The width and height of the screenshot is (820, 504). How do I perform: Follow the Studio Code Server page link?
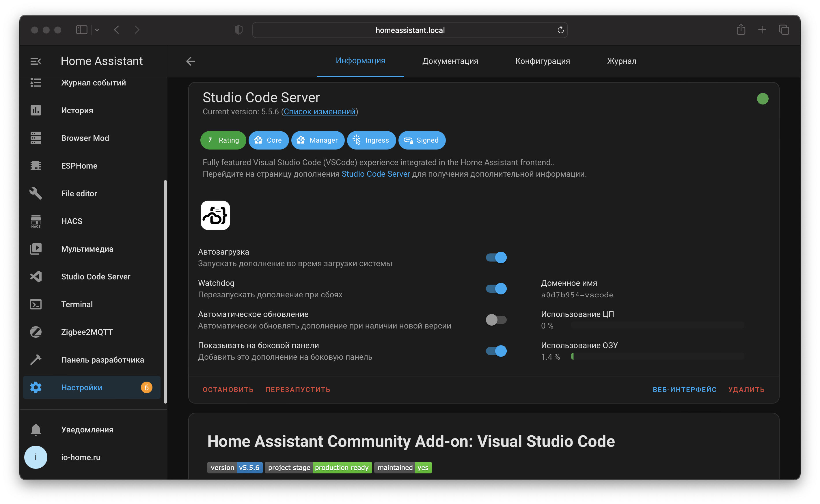[376, 174]
